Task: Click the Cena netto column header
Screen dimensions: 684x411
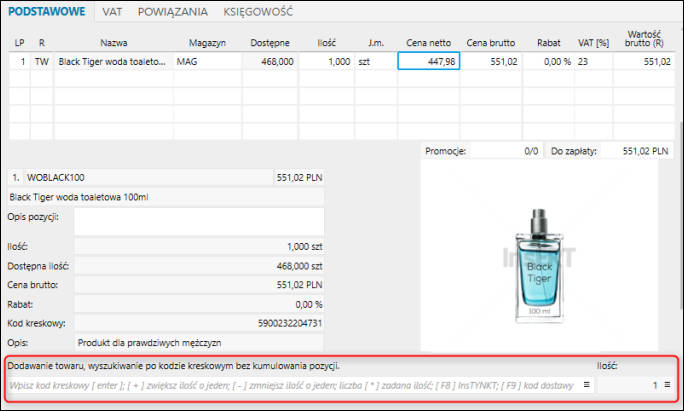Action: tap(428, 43)
